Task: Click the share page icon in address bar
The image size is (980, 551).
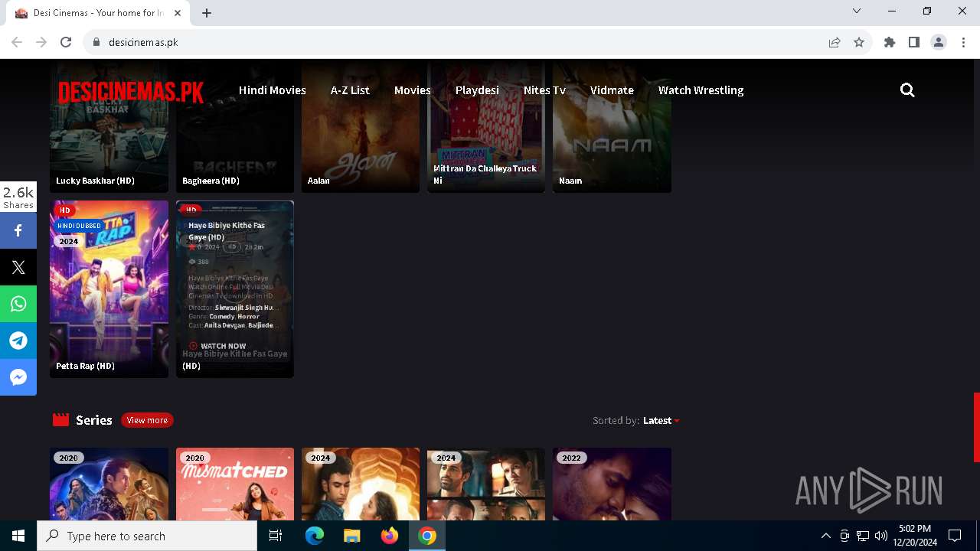Action: pyautogui.click(x=835, y=42)
